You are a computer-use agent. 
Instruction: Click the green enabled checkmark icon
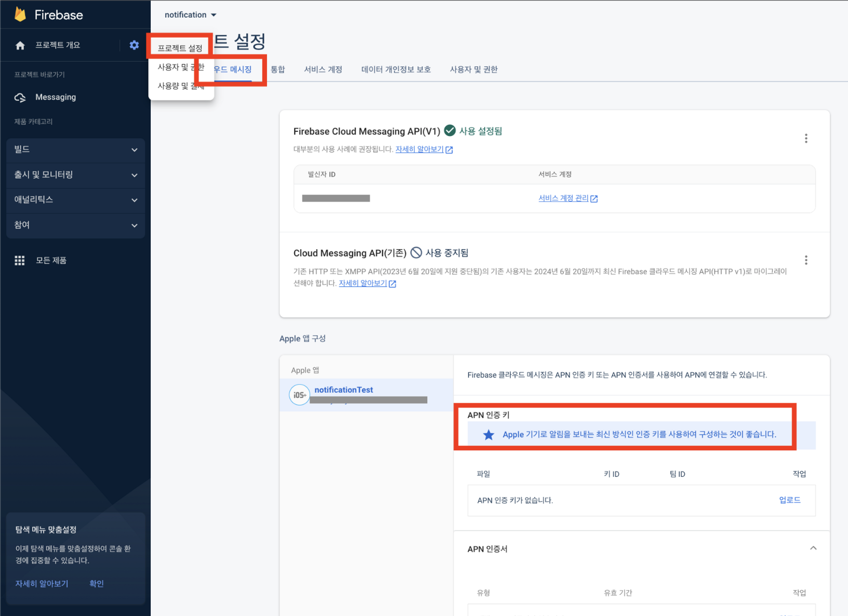pos(450,130)
